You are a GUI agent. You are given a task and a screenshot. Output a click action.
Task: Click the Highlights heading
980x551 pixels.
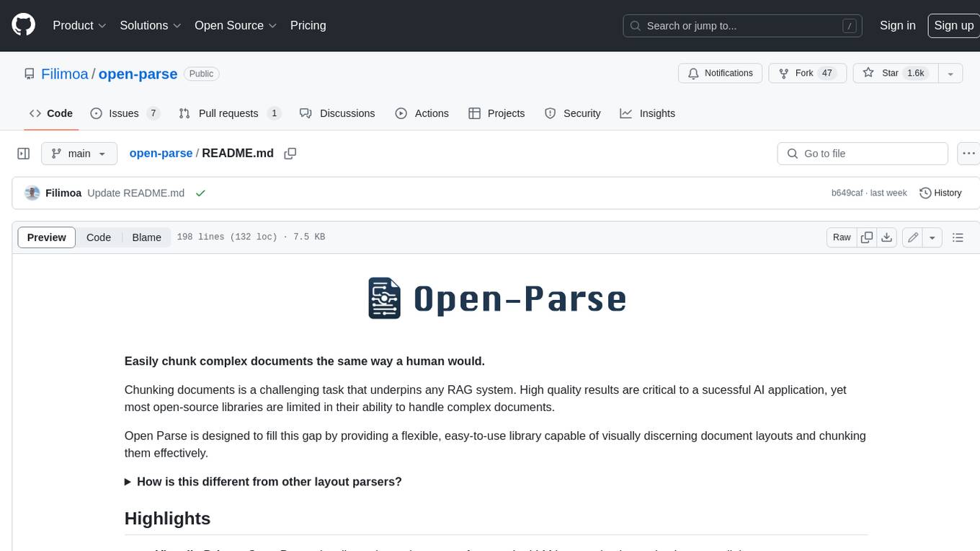[x=167, y=519]
